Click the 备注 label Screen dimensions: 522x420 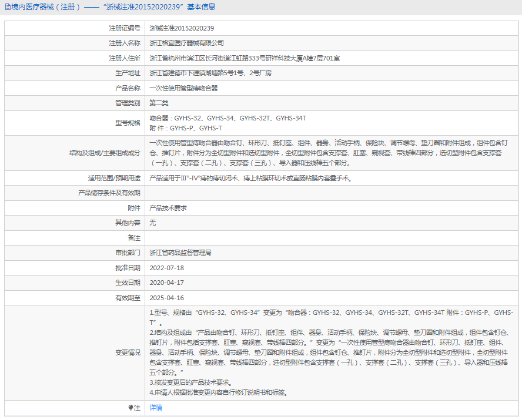[134, 238]
